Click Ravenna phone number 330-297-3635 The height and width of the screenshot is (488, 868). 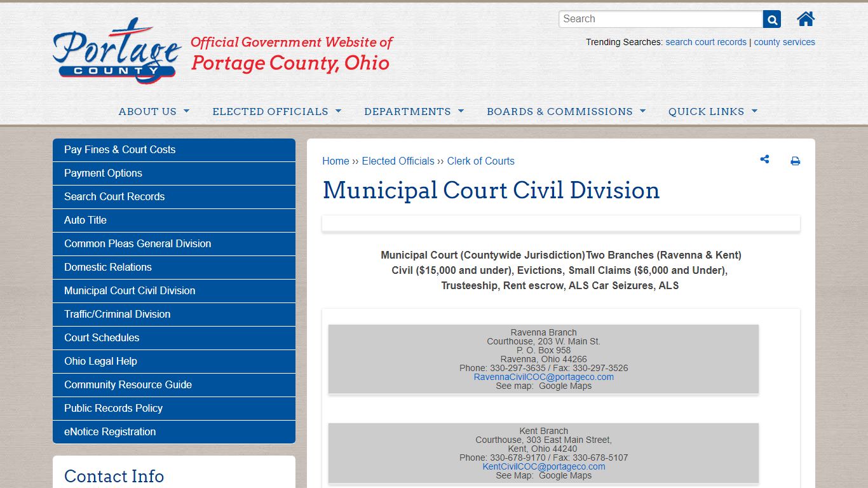(x=518, y=368)
